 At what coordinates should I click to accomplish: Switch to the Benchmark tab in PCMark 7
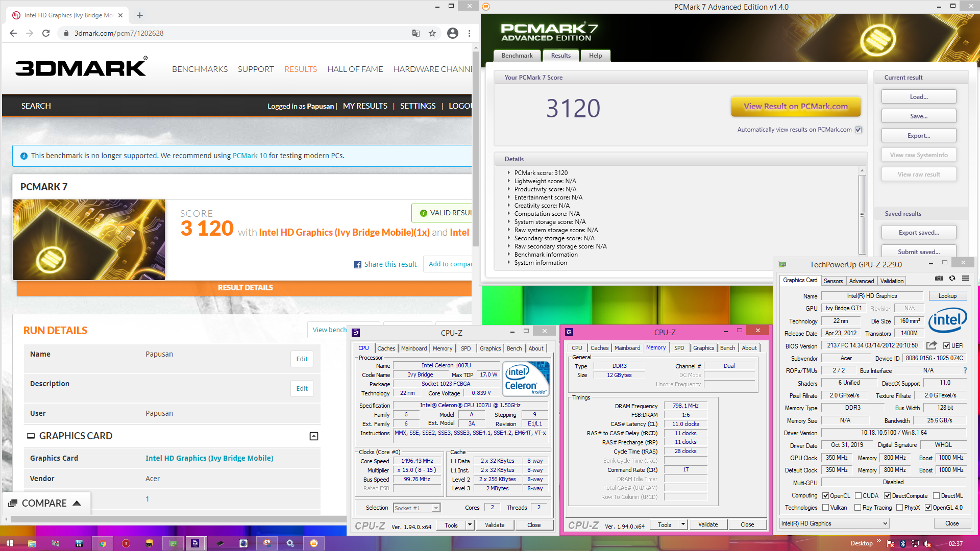tap(517, 56)
